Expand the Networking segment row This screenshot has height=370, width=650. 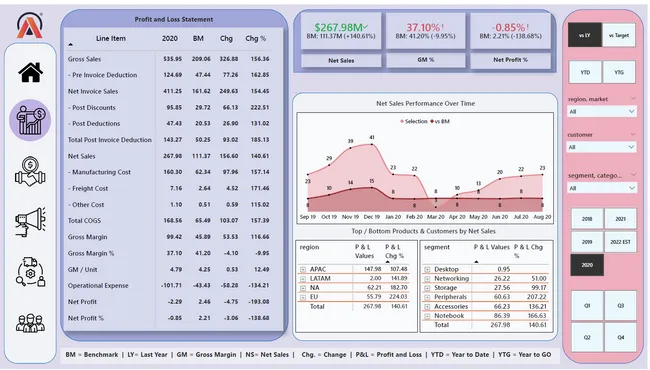point(427,279)
